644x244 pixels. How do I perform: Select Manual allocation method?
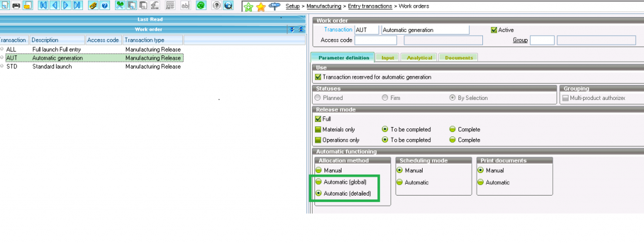pos(318,170)
